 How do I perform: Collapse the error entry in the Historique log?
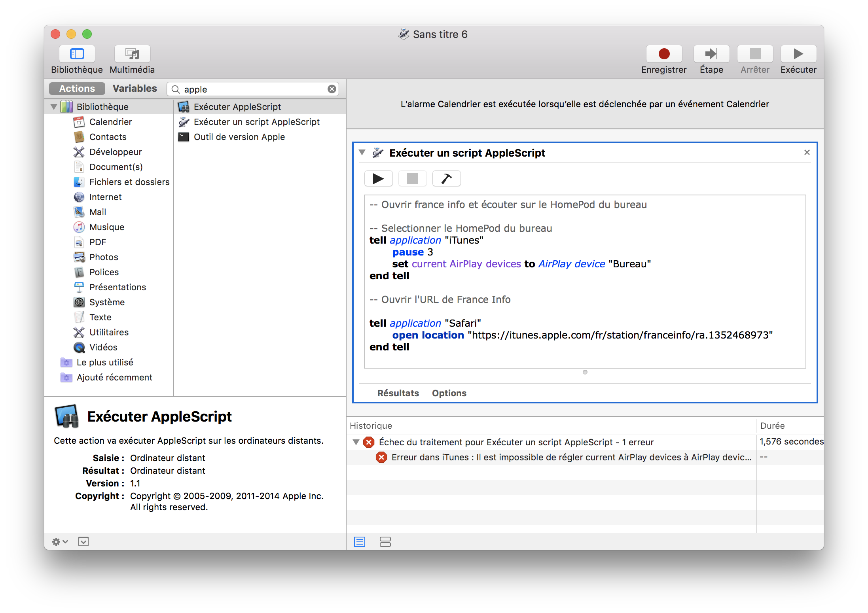[355, 442]
